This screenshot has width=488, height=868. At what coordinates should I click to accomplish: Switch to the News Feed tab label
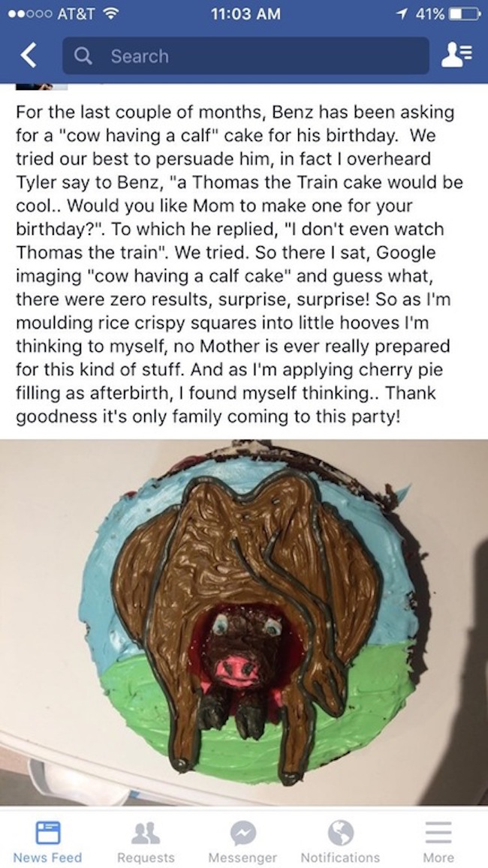point(47,857)
